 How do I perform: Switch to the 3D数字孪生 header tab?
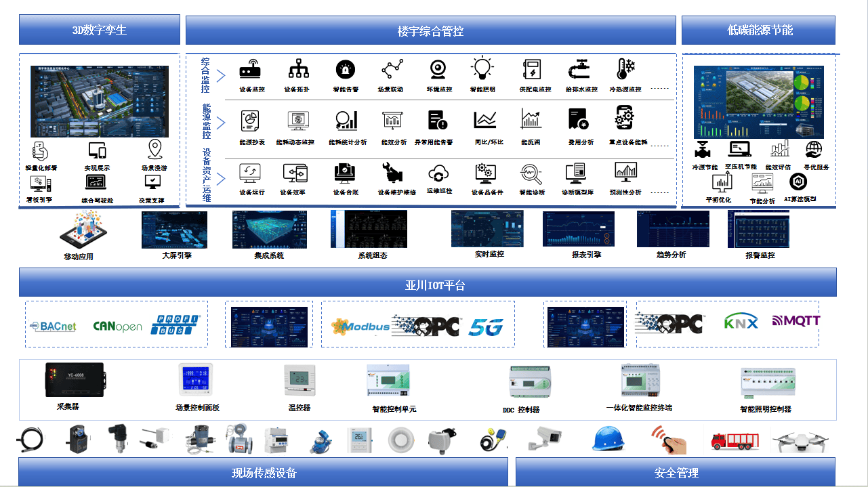[100, 30]
